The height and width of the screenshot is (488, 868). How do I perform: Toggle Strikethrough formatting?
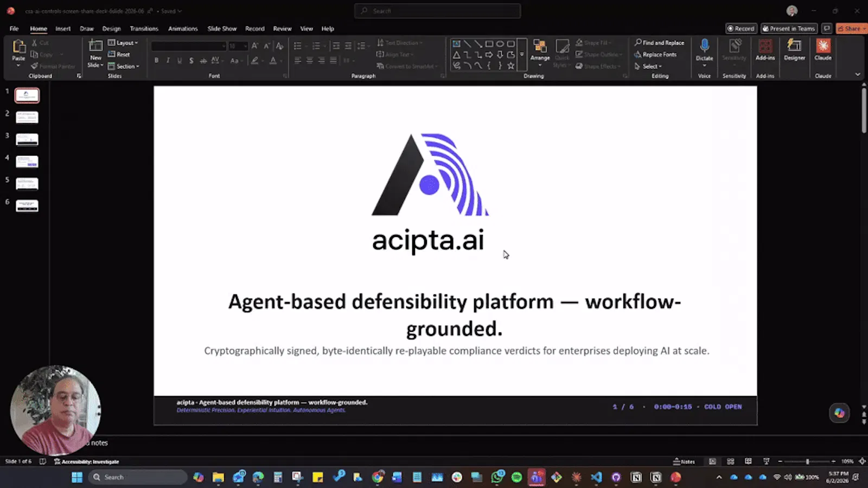tap(203, 61)
